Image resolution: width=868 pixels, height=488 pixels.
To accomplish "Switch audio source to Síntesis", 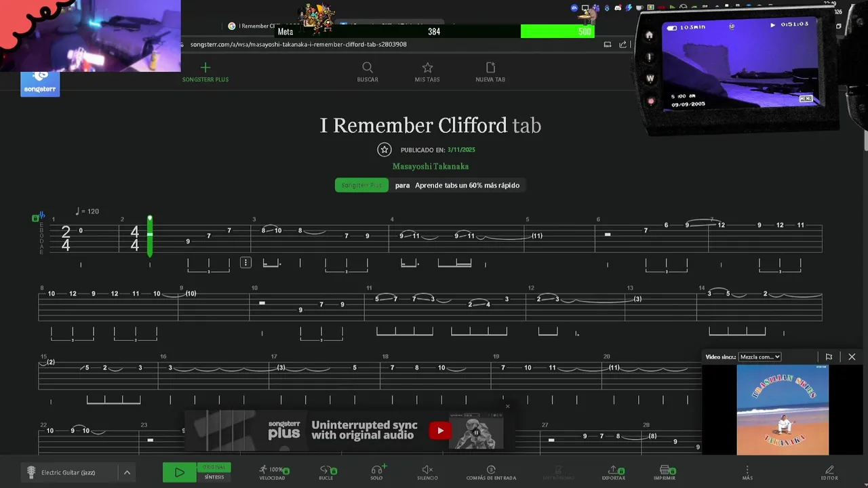I will point(214,477).
